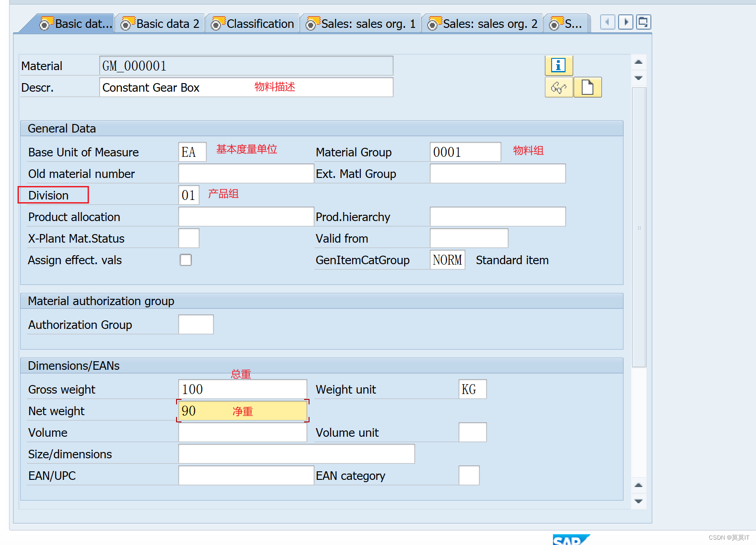Viewport: 756px width, 545px height.
Task: Click the Division field label
Action: pyautogui.click(x=49, y=195)
